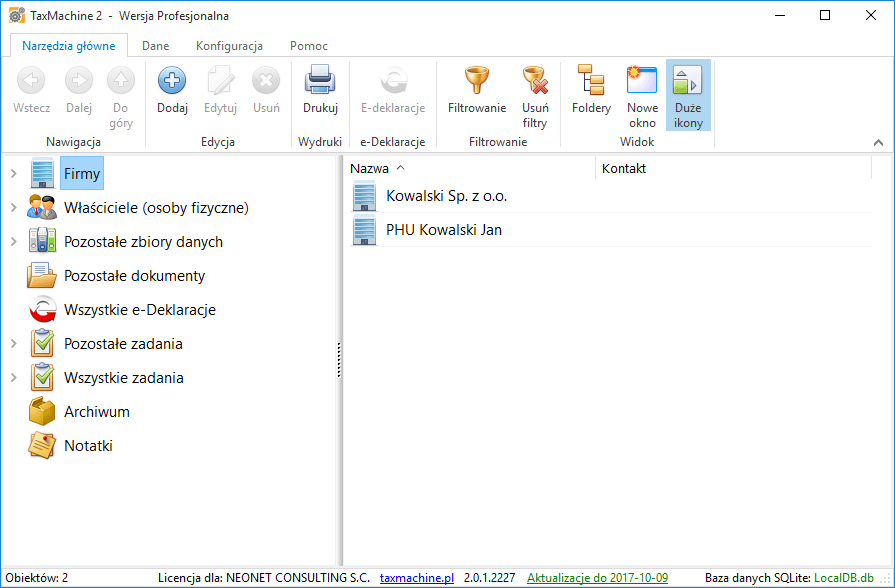Select Archiwum in the tree

click(96, 412)
